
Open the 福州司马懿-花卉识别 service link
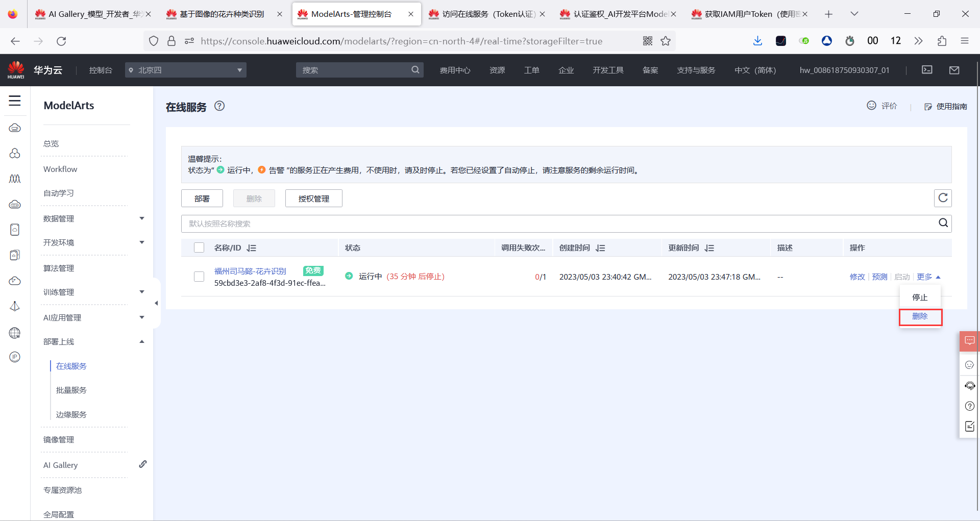250,271
